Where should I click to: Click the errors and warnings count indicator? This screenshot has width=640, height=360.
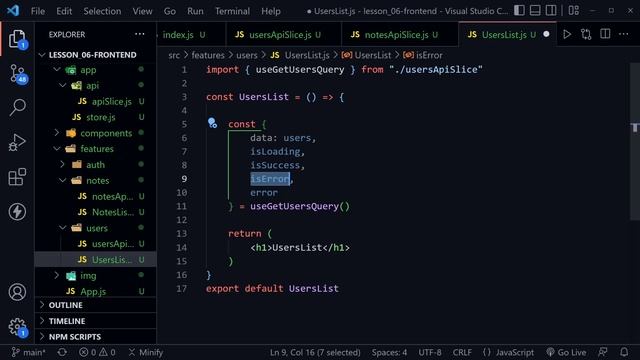(97, 352)
